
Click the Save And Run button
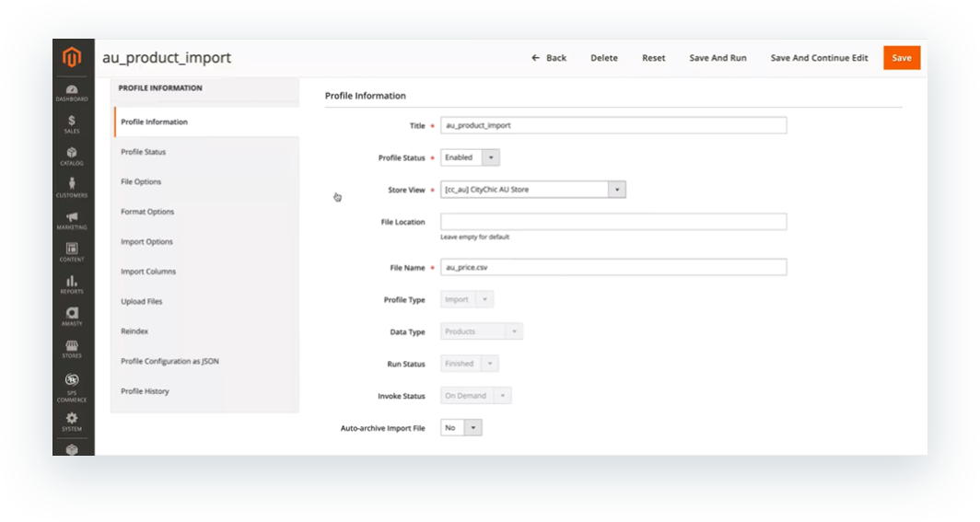point(717,58)
